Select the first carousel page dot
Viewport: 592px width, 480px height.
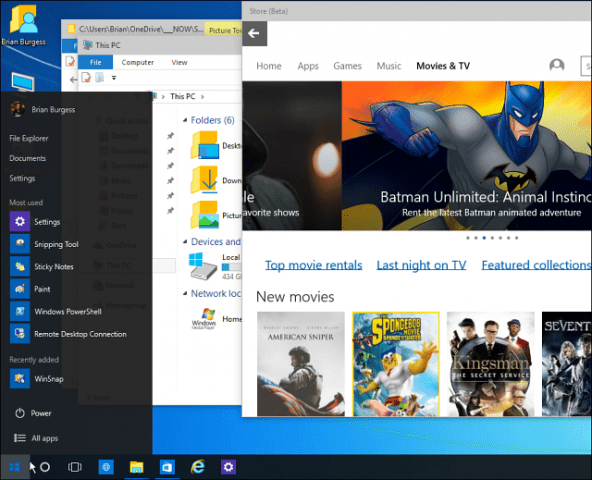point(468,238)
